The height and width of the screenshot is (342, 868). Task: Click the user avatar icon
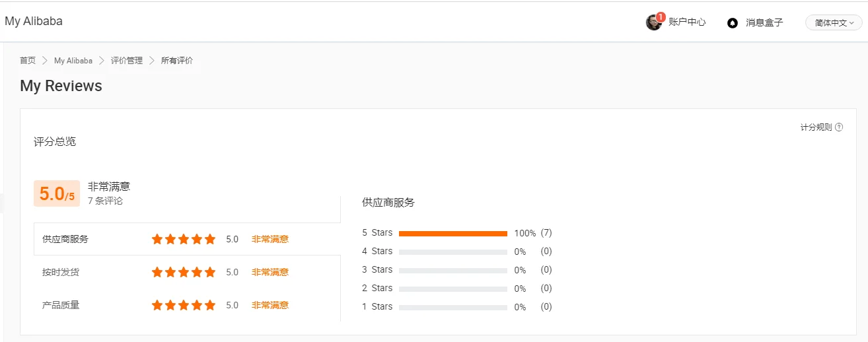653,22
